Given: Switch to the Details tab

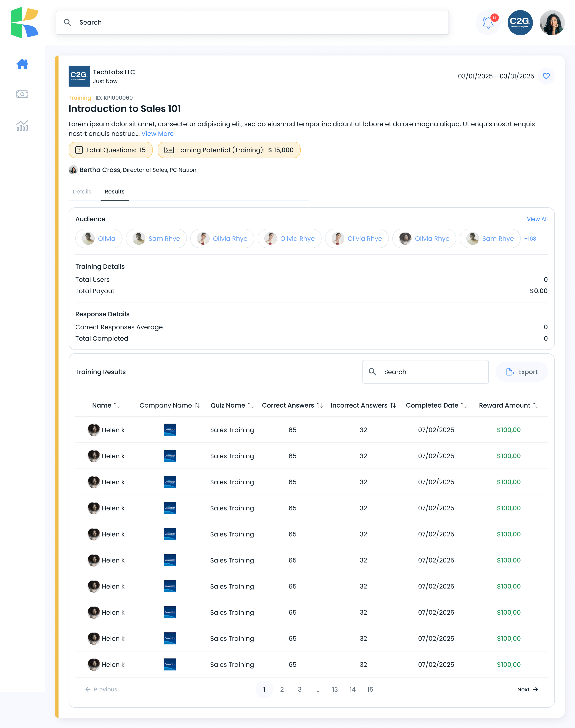Looking at the screenshot, I should point(82,191).
